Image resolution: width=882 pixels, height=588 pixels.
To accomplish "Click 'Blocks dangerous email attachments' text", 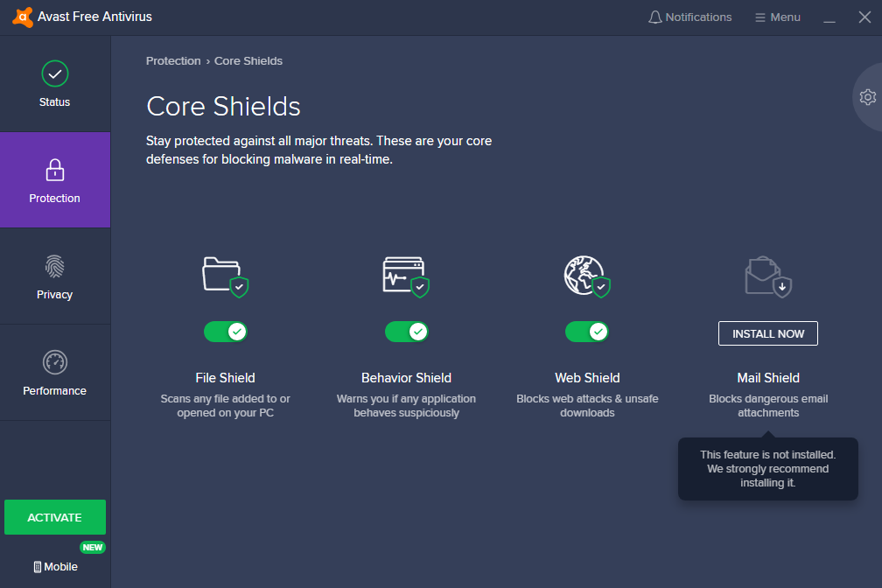I will click(768, 406).
